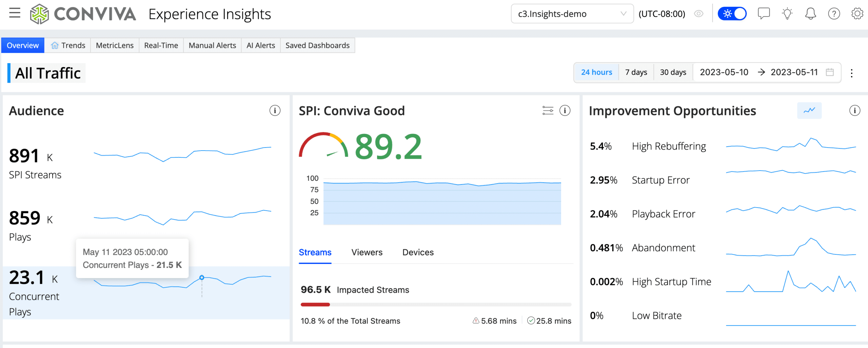
Task: Open the help question mark icon
Action: 834,14
